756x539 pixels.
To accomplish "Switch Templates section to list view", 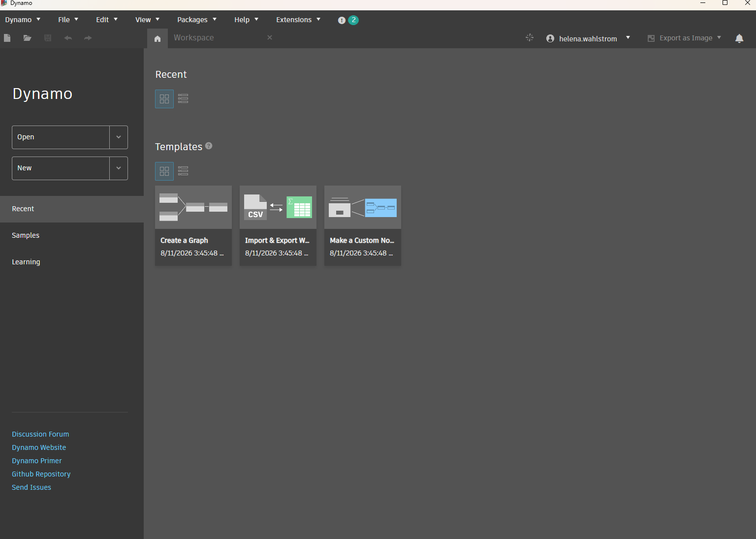I will point(183,171).
